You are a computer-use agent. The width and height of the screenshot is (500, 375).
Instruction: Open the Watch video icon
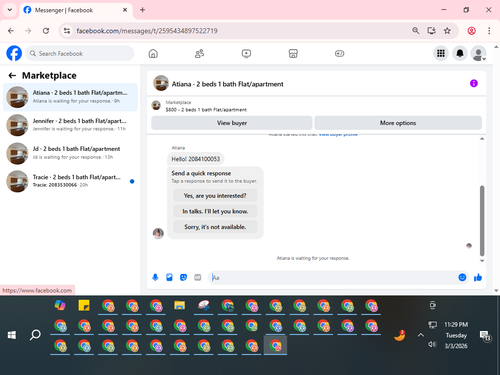click(246, 53)
